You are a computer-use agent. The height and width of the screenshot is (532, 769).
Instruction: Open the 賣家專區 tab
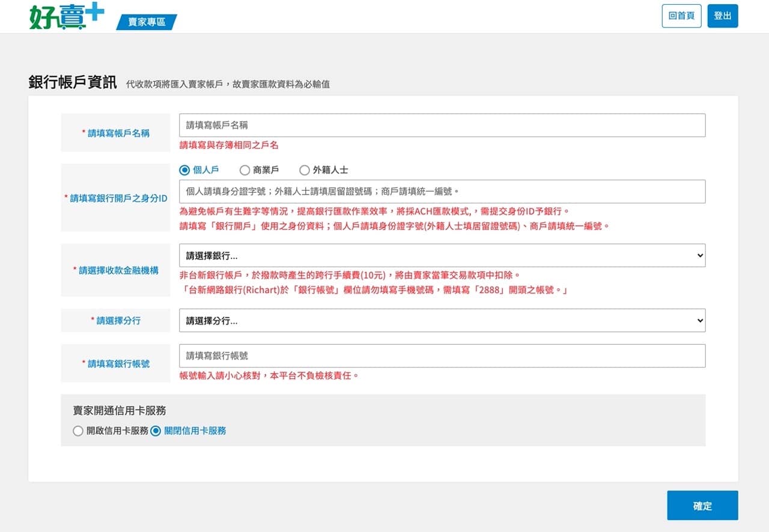coord(147,22)
